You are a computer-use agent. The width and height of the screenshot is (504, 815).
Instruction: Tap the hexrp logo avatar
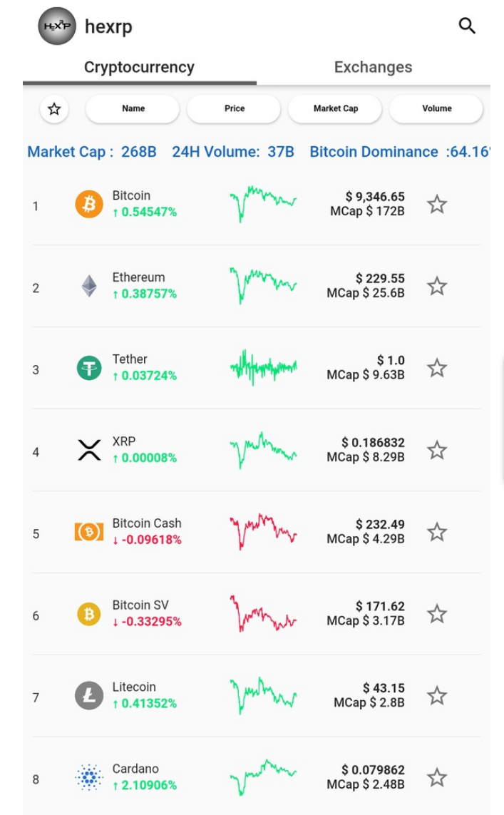pos(57,26)
